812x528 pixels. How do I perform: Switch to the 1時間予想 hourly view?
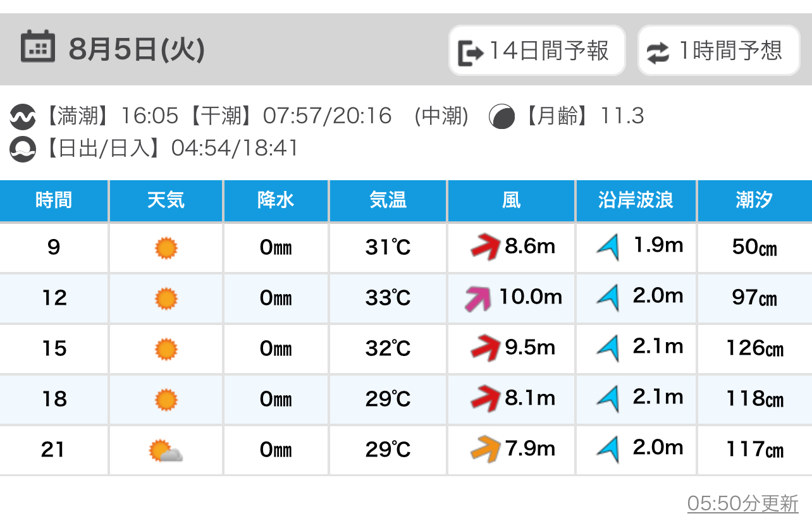click(718, 51)
